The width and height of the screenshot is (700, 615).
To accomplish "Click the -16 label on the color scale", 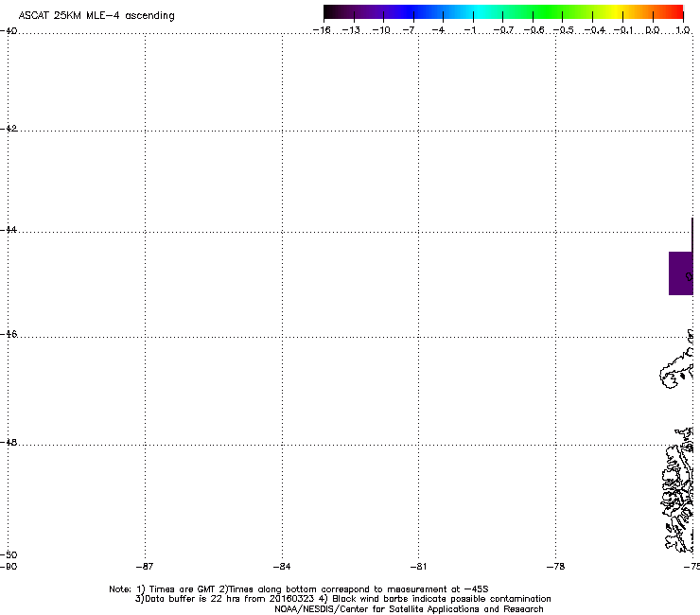I will click(x=322, y=30).
